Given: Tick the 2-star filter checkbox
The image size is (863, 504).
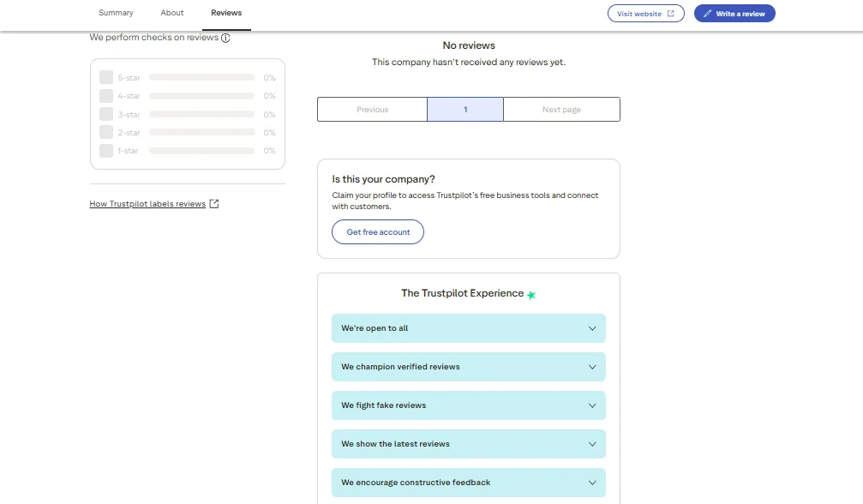Looking at the screenshot, I should pyautogui.click(x=106, y=133).
